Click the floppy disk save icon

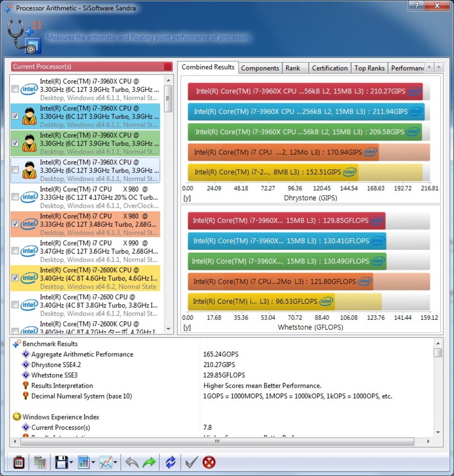tap(61, 462)
